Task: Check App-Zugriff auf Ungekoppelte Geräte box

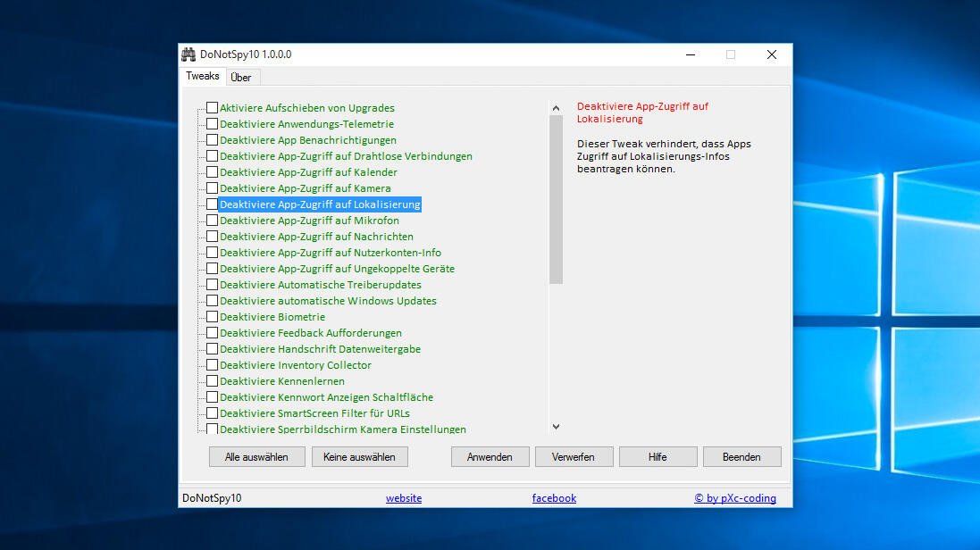Action: point(213,269)
